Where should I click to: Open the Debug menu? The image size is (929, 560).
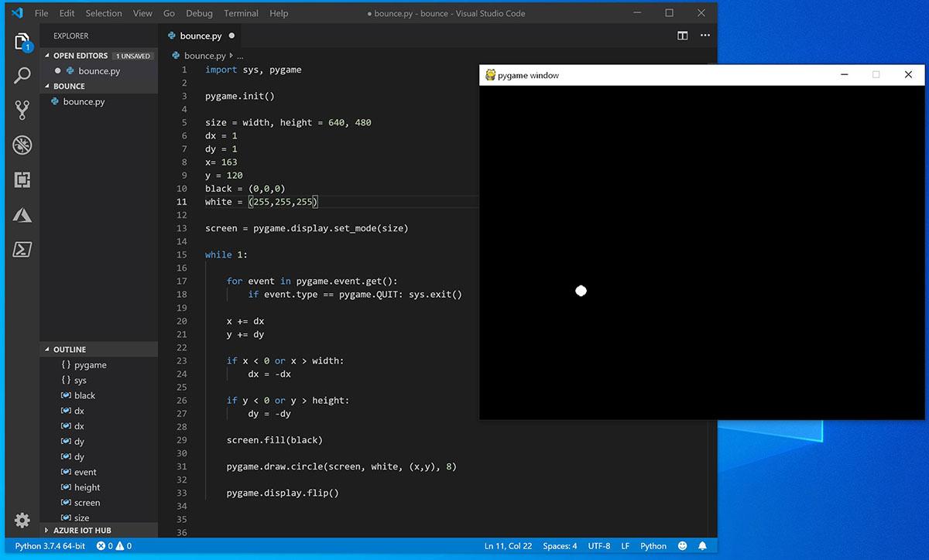coord(199,13)
